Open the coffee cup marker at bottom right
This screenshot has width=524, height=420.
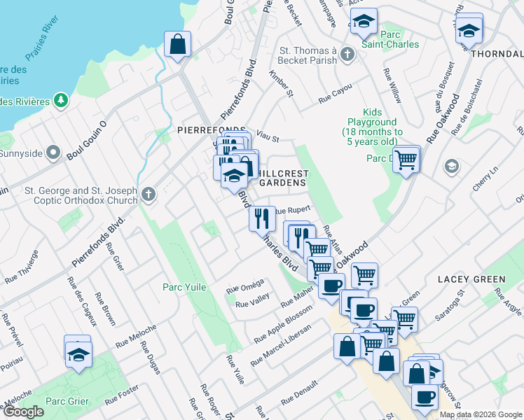pos(425,398)
